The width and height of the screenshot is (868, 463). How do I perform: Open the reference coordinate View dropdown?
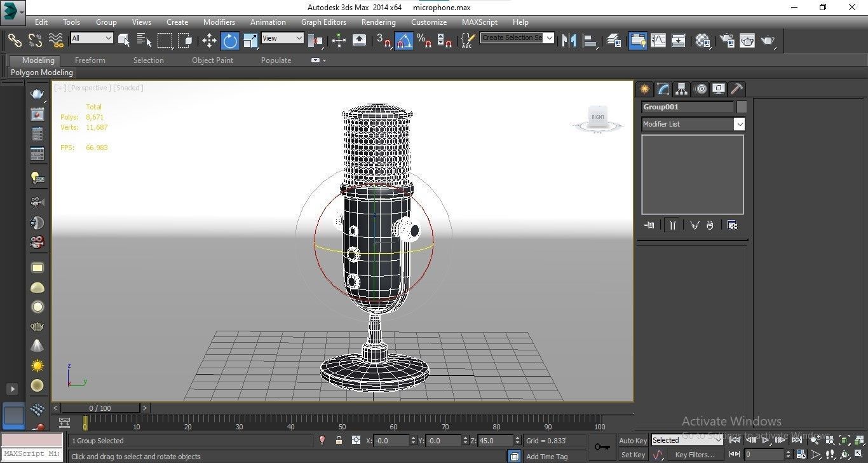click(283, 38)
